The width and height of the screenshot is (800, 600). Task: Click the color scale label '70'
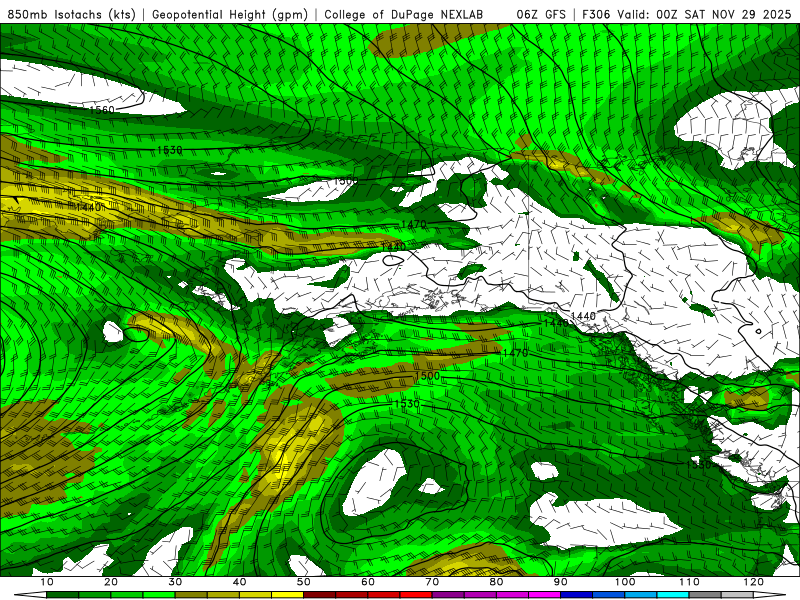click(x=432, y=582)
